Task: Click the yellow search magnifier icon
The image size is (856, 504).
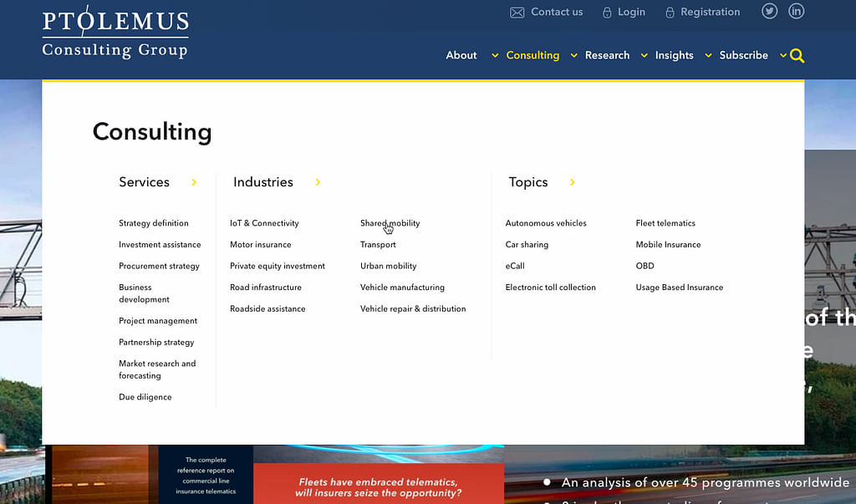Action: pos(797,56)
